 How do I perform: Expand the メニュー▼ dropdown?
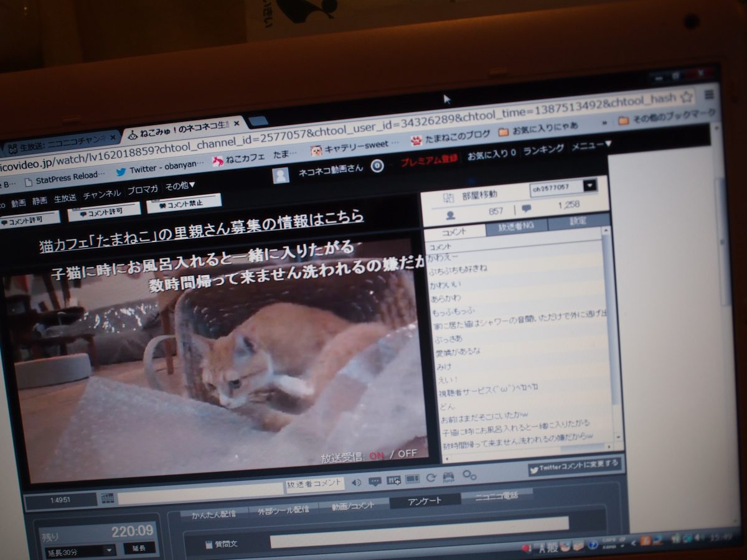(x=591, y=145)
